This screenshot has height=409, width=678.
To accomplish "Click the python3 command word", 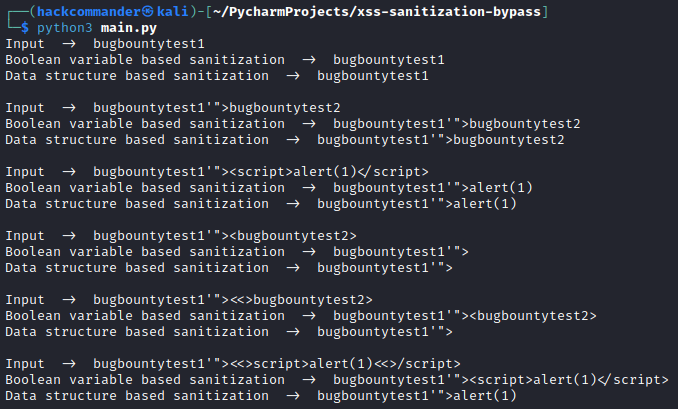I will 64,29.
